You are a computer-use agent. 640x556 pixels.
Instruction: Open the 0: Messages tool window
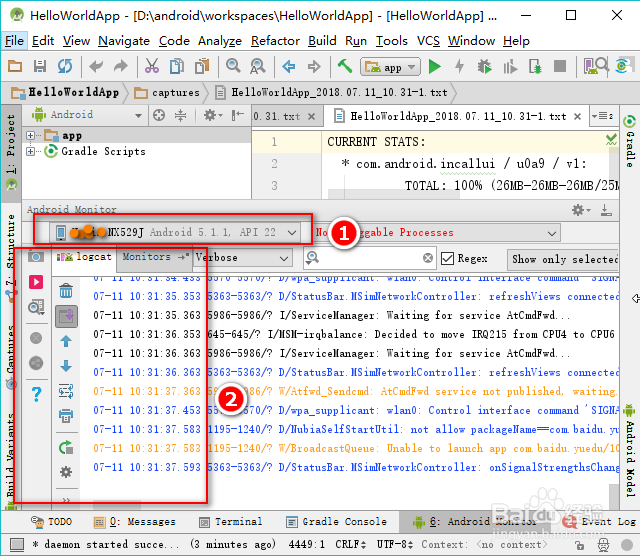tap(135, 522)
